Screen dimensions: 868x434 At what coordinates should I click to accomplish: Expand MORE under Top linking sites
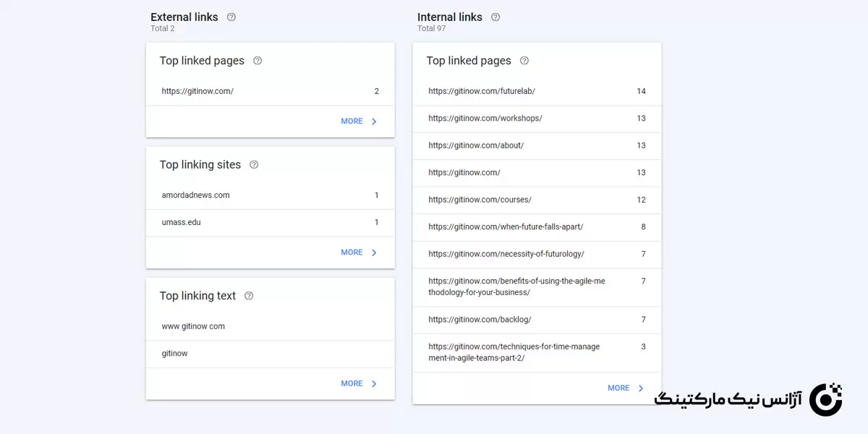pyautogui.click(x=359, y=252)
